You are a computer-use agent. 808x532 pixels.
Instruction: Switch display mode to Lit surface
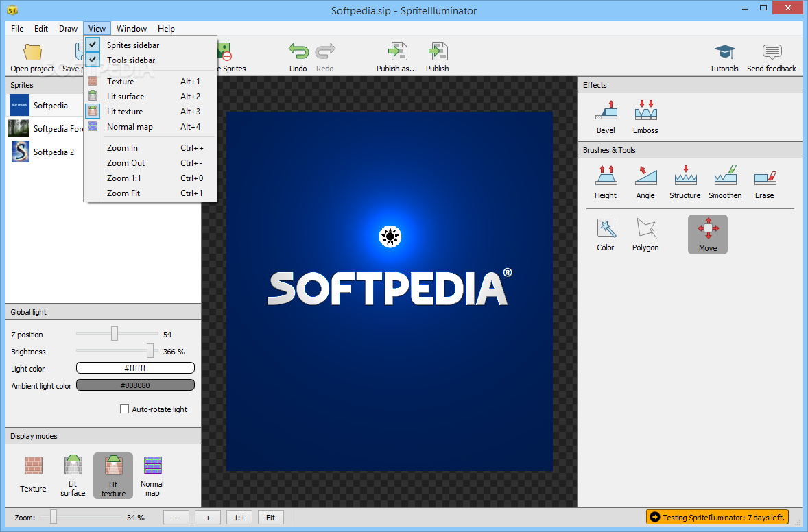[73, 476]
